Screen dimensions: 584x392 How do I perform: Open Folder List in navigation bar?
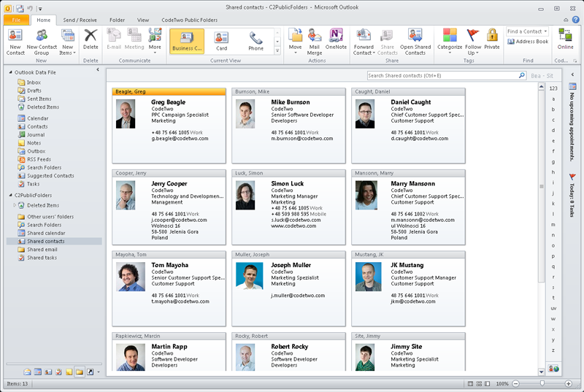pyautogui.click(x=80, y=372)
